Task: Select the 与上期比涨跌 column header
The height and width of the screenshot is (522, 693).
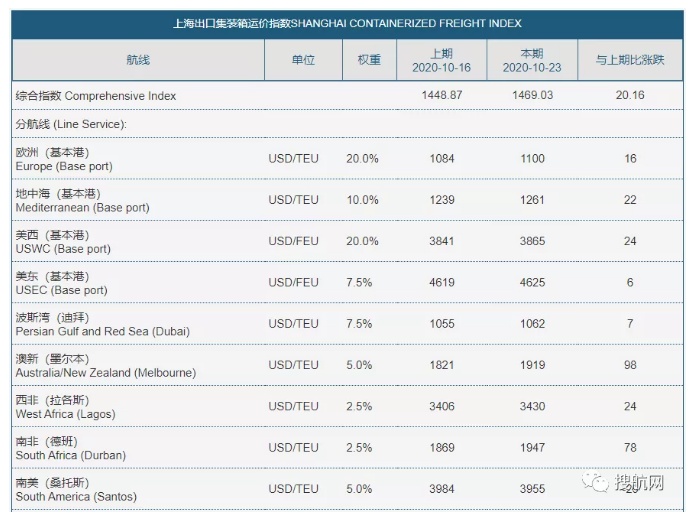Action: click(630, 60)
